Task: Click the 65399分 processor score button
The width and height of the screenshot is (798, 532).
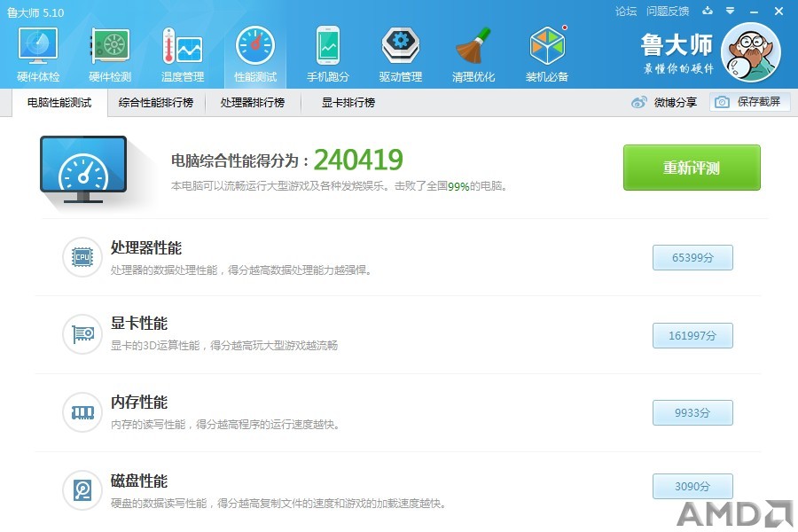Action: [692, 258]
